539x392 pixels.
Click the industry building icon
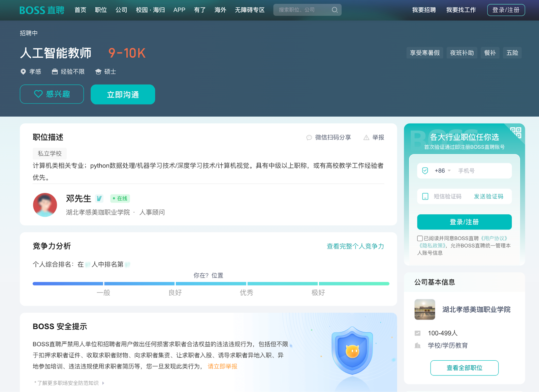click(x=418, y=345)
